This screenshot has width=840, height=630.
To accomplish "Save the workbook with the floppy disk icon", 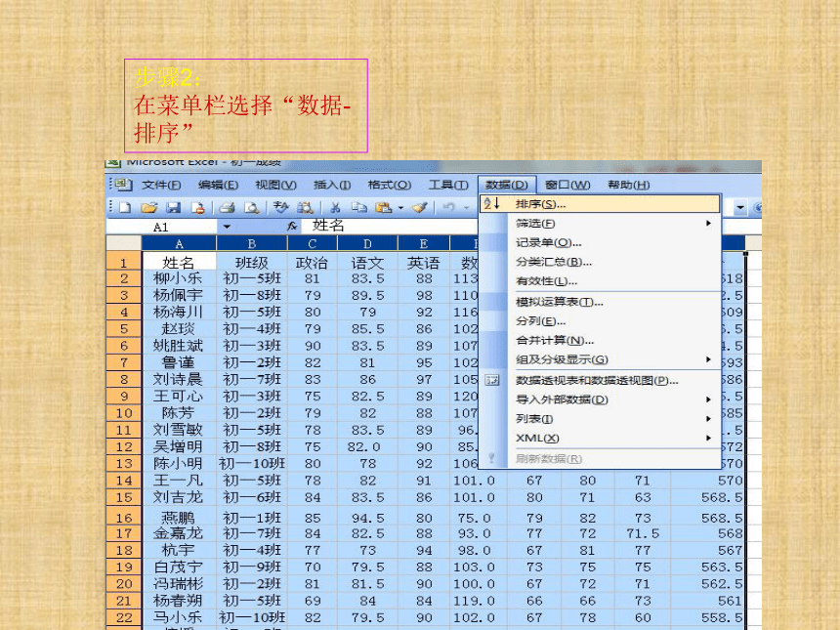I will coord(173,207).
